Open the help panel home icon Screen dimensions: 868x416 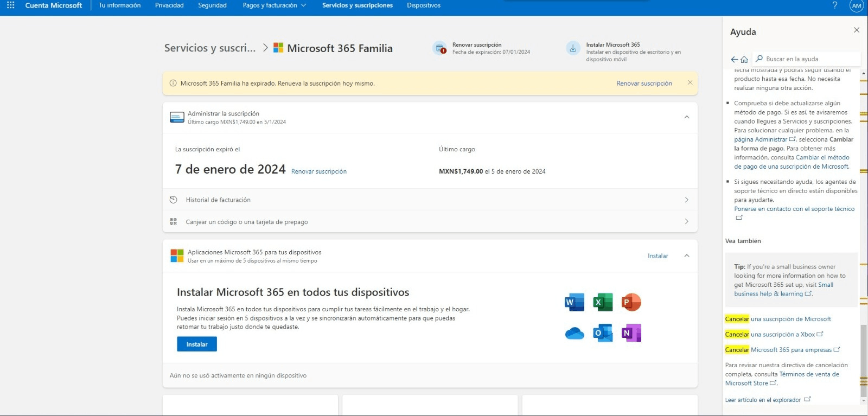(x=744, y=60)
